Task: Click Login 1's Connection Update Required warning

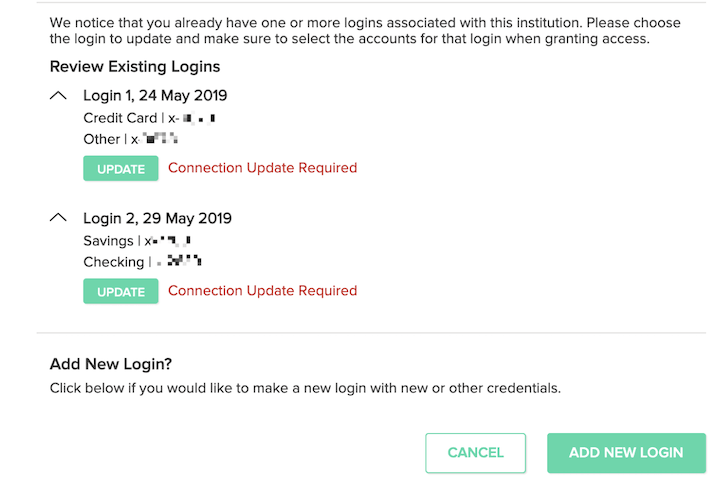Action: pos(262,168)
